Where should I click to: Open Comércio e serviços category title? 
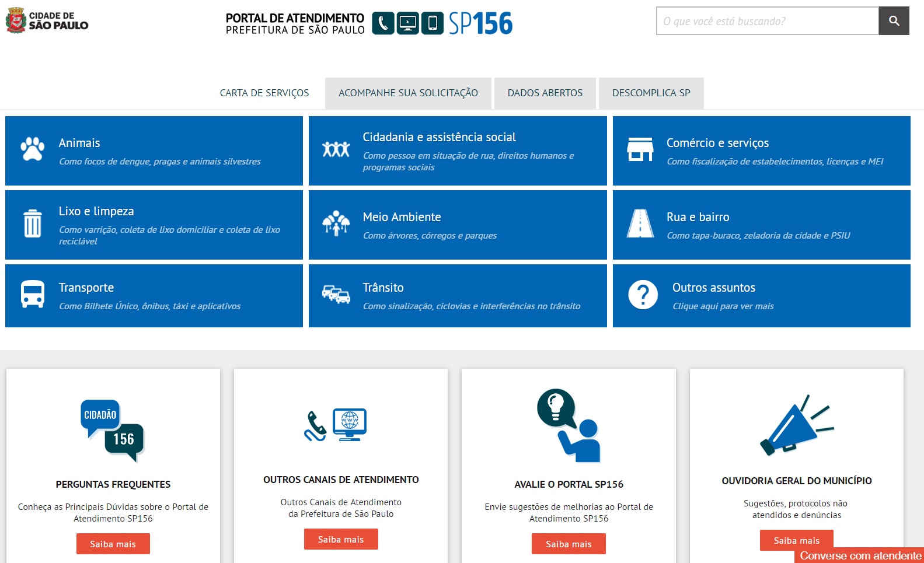pyautogui.click(x=718, y=143)
